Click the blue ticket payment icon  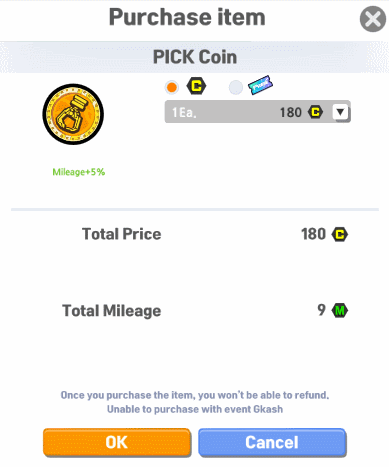coord(260,85)
